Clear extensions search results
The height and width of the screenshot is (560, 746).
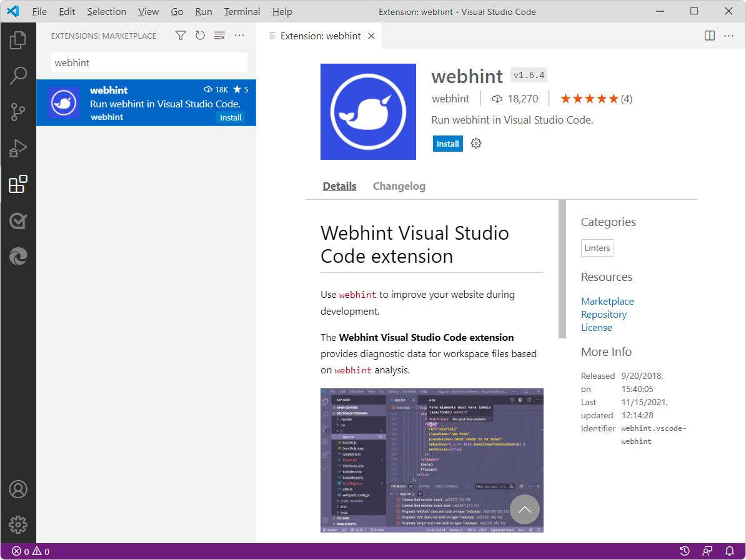[219, 36]
